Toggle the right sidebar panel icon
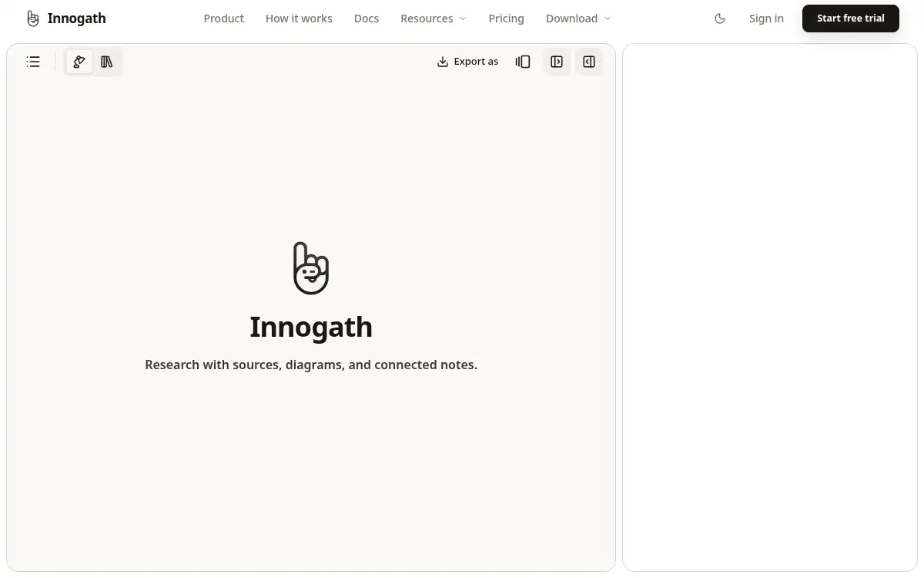 (x=589, y=62)
